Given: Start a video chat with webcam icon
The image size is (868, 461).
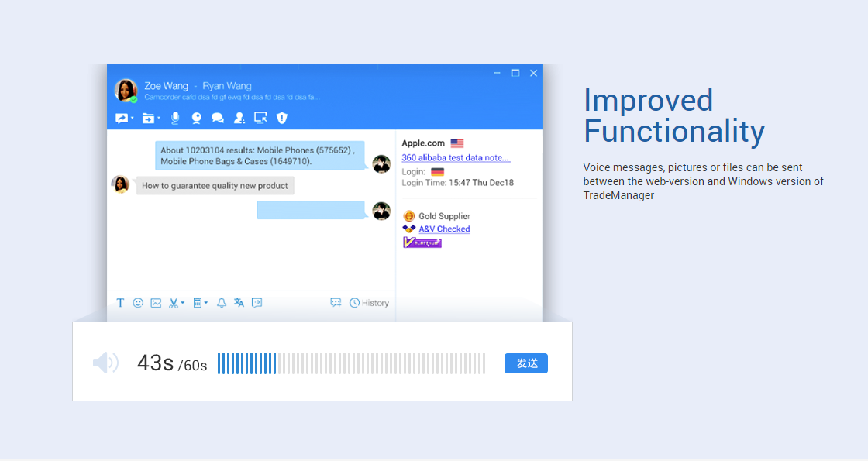Looking at the screenshot, I should pos(196,118).
